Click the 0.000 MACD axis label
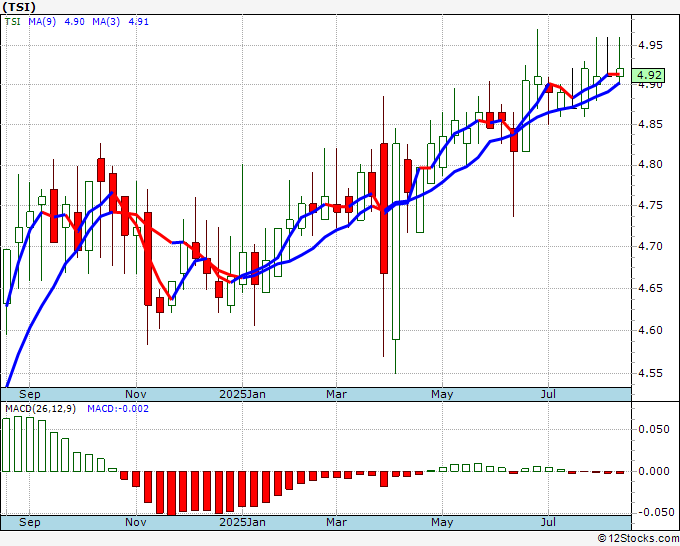This screenshot has height=546, width=680. (x=654, y=471)
